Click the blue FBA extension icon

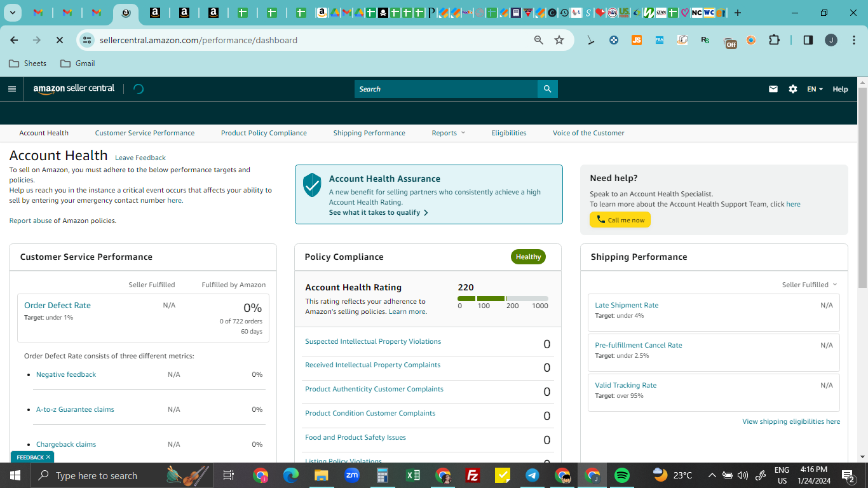point(660,40)
